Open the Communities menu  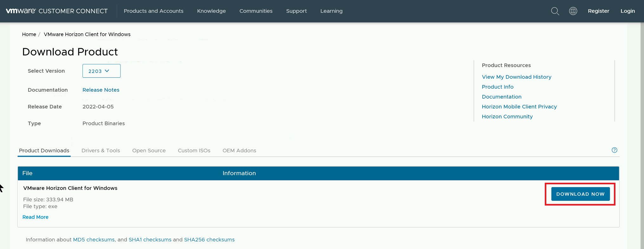(256, 11)
